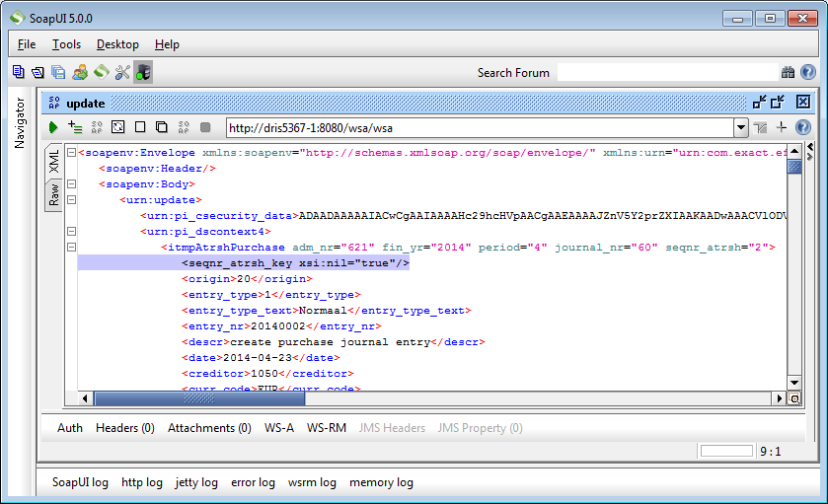Viewport: 828px width, 504px height.
Task: Click the horizontal scrollbar thumb in XML editor
Action: 199,398
